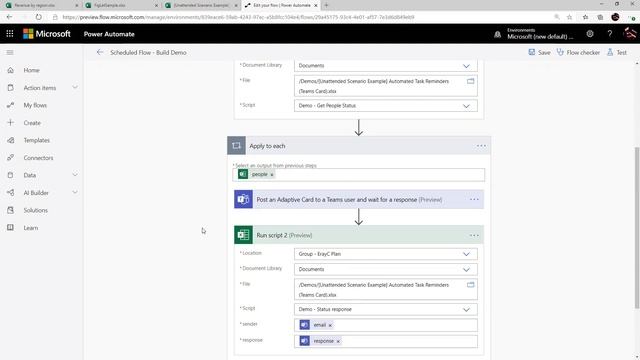640x360 pixels.
Task: Open AI Builder in the sidebar
Action: click(36, 193)
